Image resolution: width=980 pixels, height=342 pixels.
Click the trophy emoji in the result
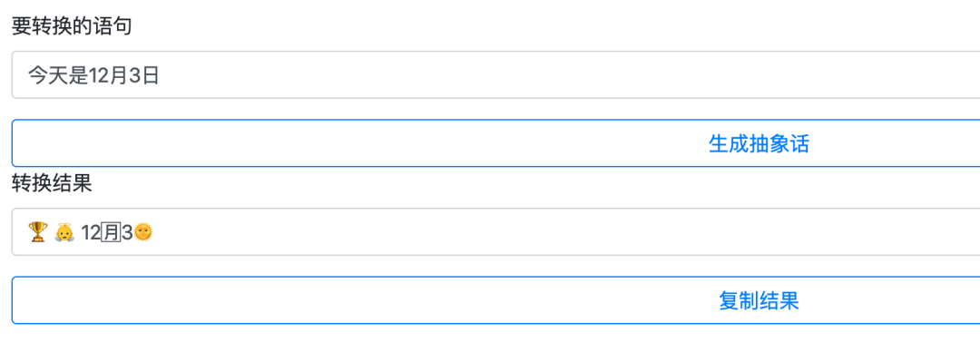[37, 232]
